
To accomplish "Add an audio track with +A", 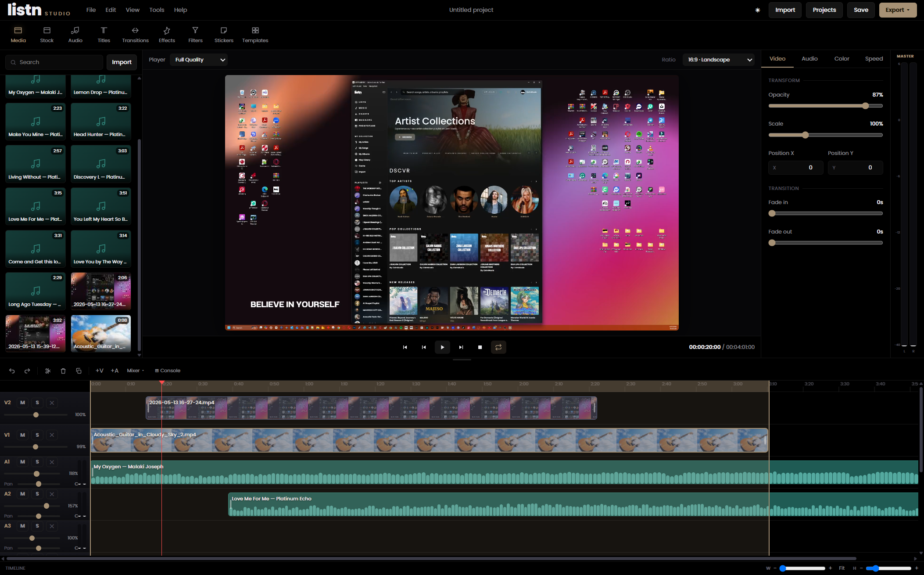I will click(115, 371).
